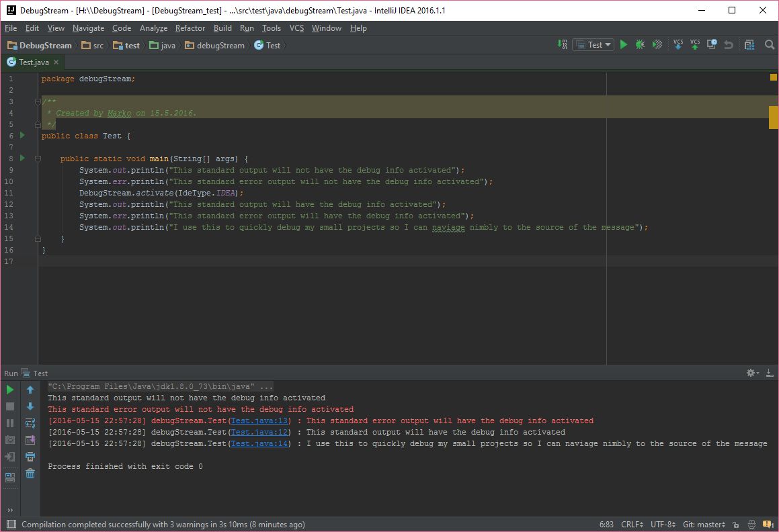This screenshot has height=532, width=779.
Task: Open the Navigate menu
Action: click(x=89, y=28)
